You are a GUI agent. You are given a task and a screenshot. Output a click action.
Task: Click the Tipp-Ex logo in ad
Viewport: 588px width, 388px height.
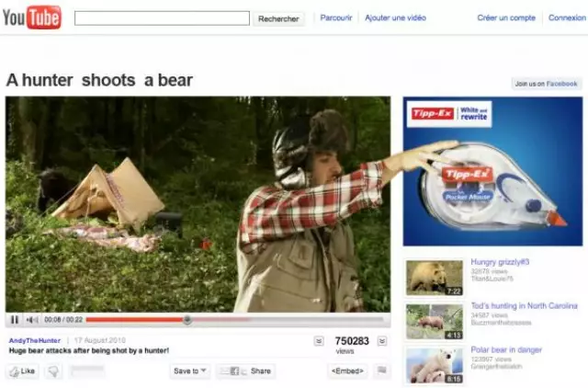(430, 113)
